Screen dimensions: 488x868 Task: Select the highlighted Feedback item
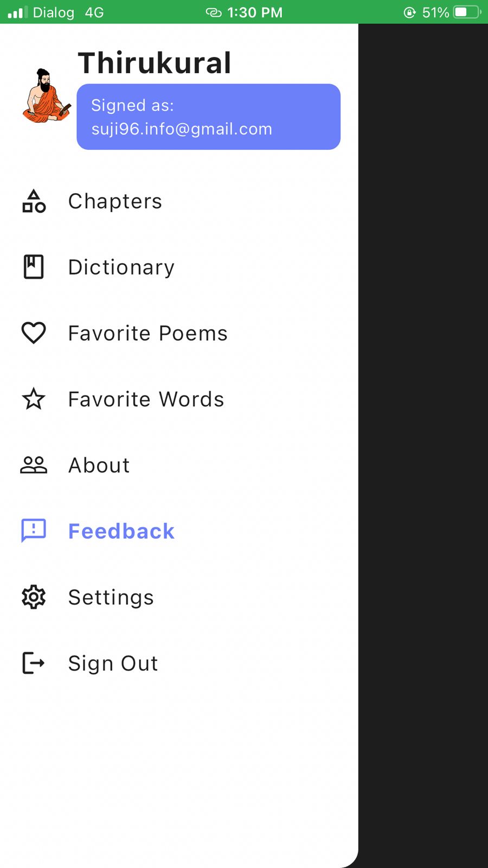179,531
